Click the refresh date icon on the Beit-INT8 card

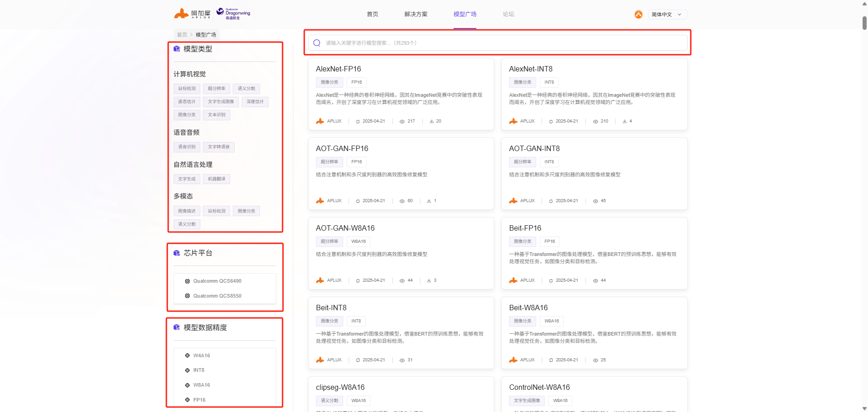click(358, 360)
